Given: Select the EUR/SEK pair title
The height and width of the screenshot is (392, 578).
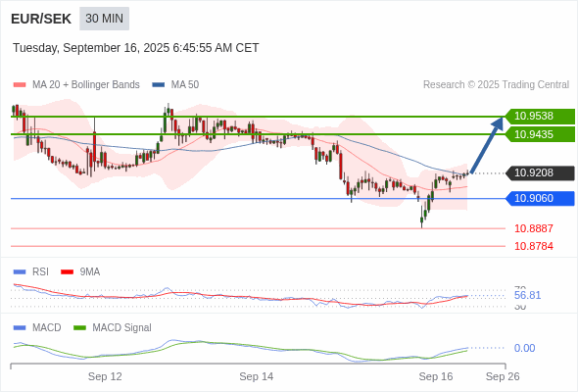Looking at the screenshot, I should point(41,19).
